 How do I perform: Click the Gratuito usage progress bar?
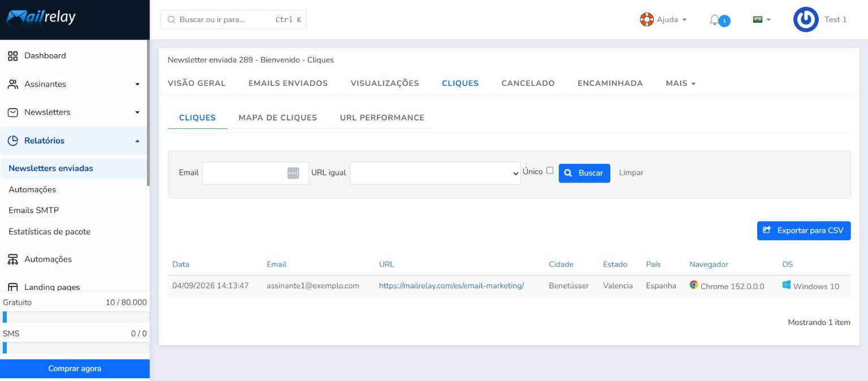(75, 317)
